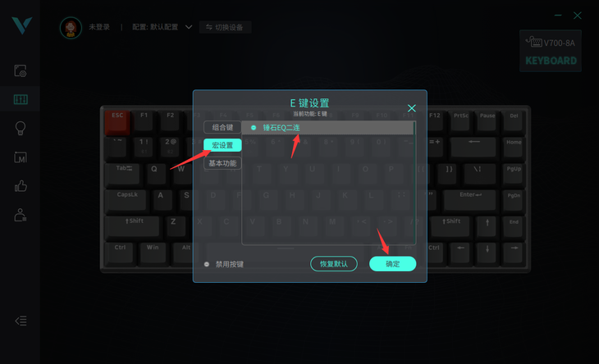Confirm with the 确定 button

(x=393, y=264)
